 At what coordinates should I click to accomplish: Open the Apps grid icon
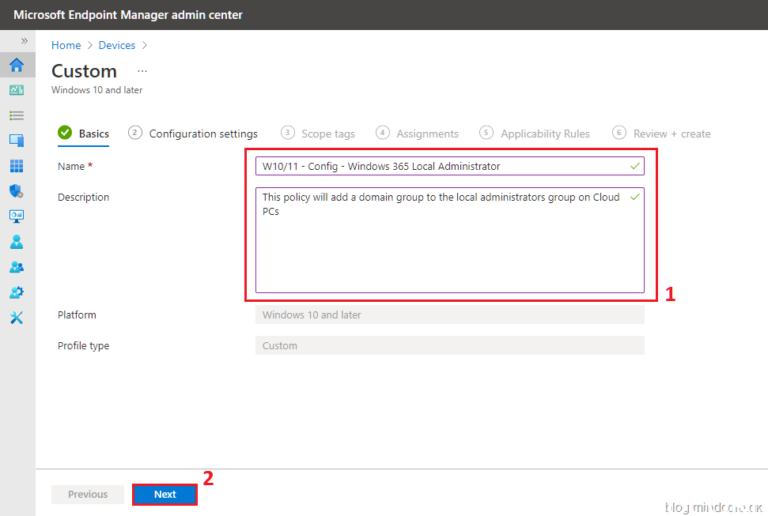tap(17, 166)
